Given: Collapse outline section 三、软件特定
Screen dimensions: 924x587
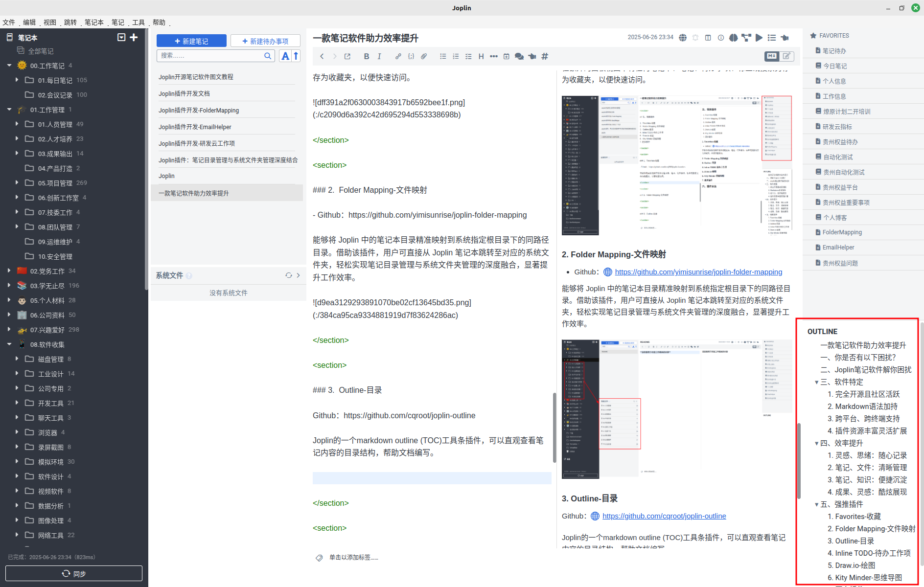Looking at the screenshot, I should tap(816, 382).
